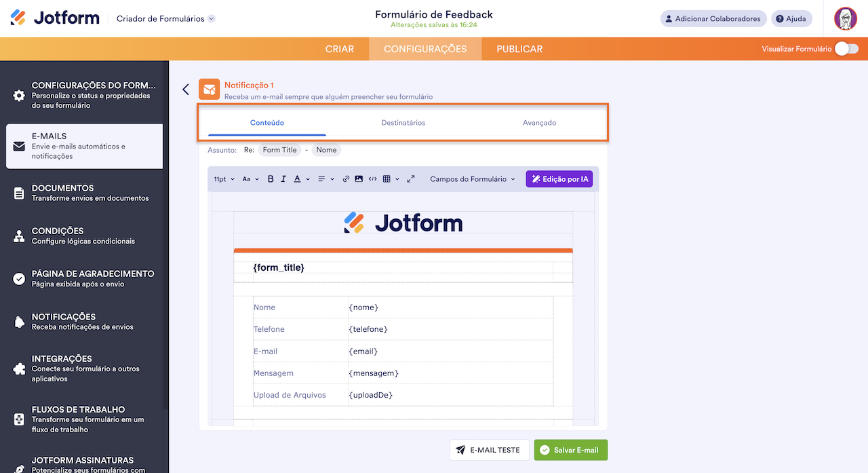Click the insert link icon
Viewport: 868px width, 473px height.
tap(346, 179)
